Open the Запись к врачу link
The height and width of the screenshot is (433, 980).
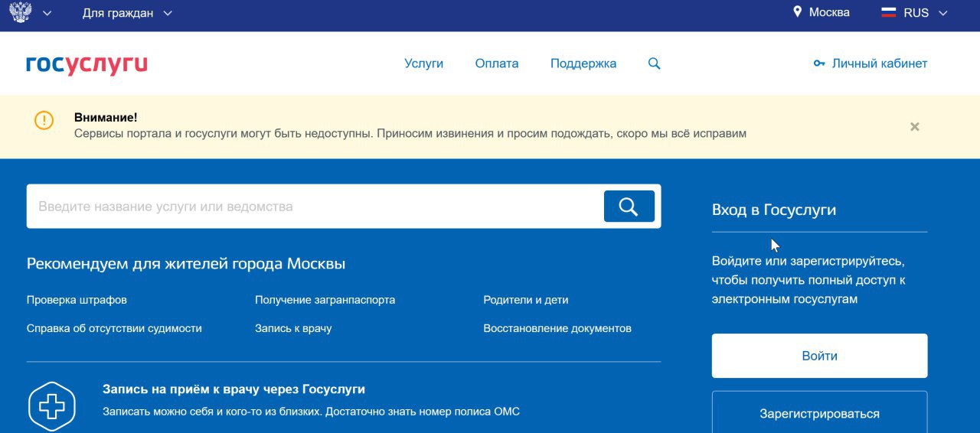pyautogui.click(x=293, y=328)
